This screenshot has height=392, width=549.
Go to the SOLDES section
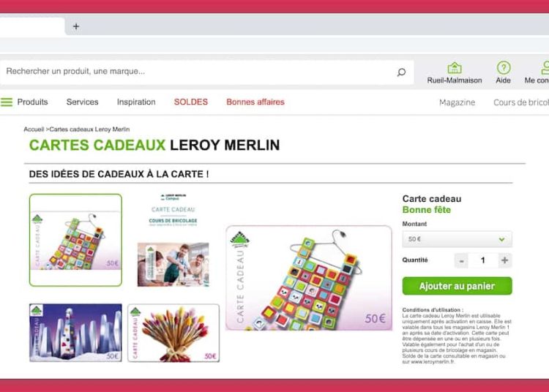click(191, 102)
